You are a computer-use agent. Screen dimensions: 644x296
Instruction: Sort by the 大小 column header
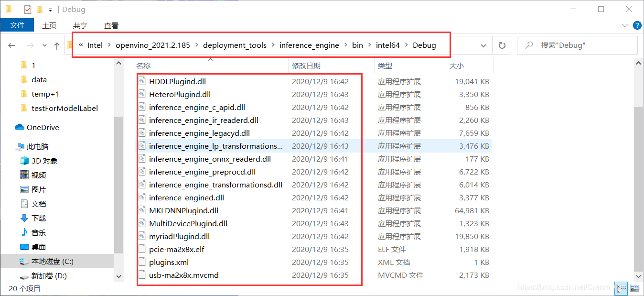(457, 66)
